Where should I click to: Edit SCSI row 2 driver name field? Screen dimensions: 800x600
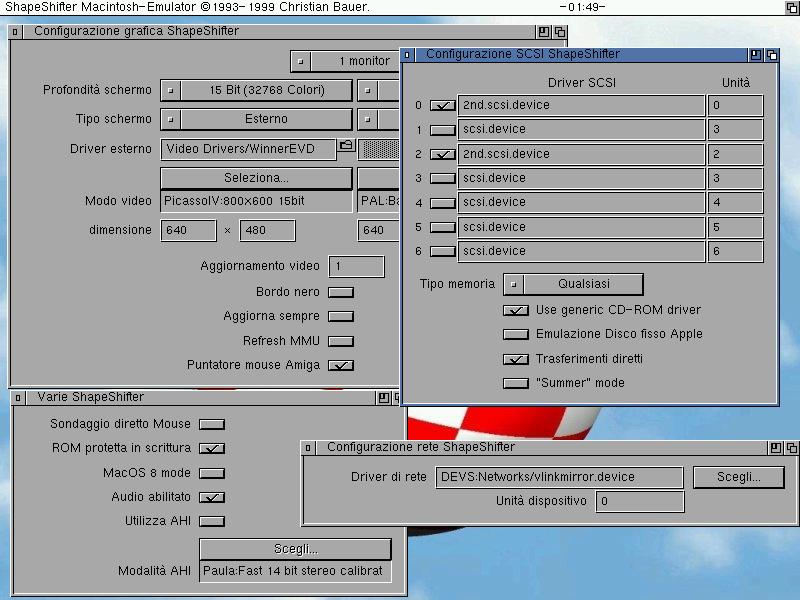pyautogui.click(x=582, y=154)
